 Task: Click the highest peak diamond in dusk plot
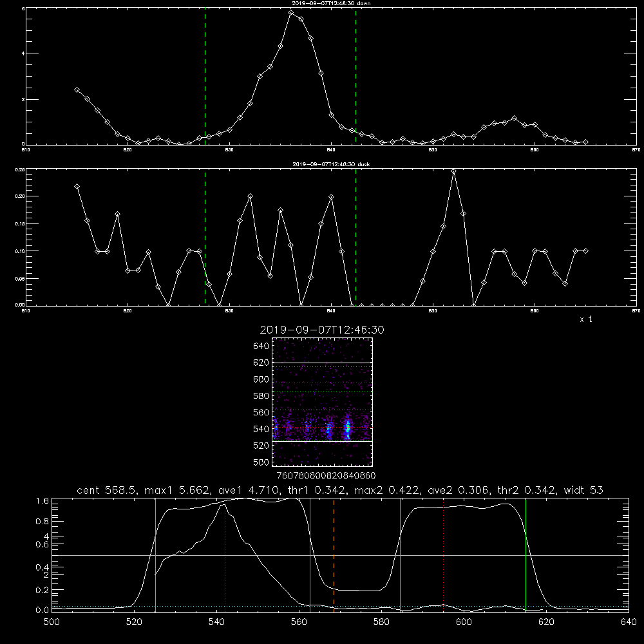453,171
